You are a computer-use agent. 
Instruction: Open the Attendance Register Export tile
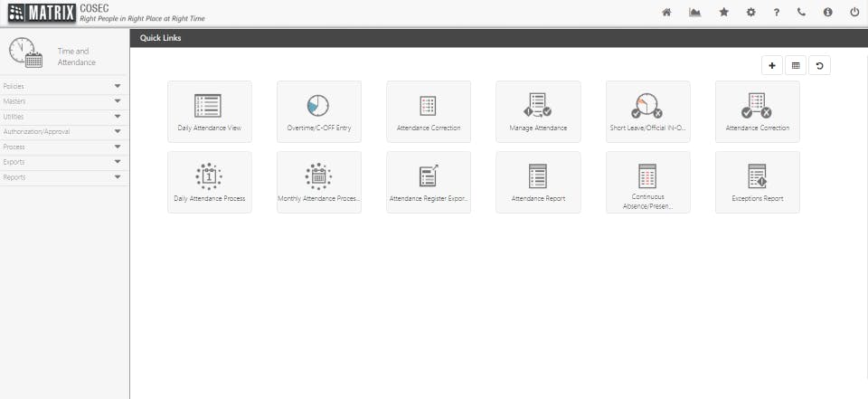[x=429, y=183]
